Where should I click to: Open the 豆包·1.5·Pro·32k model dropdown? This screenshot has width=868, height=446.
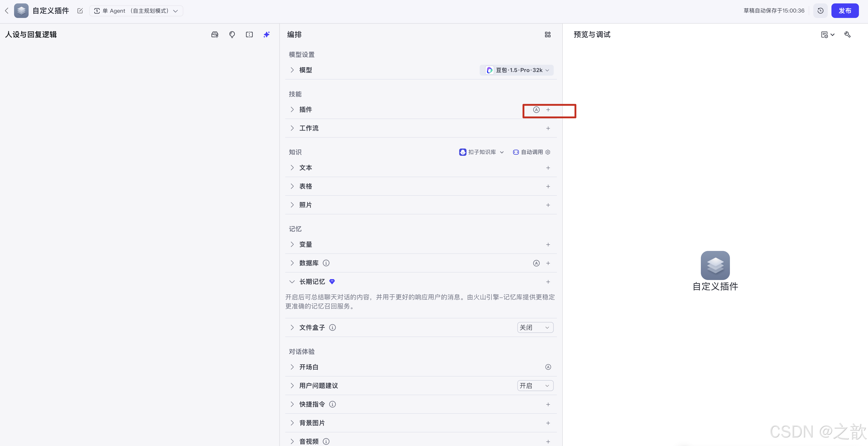[517, 70]
